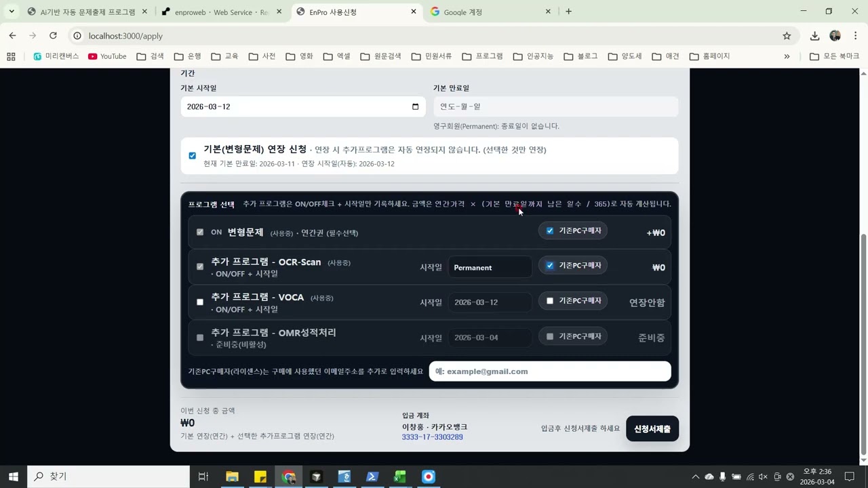Open the YouTube bookmark
868x488 pixels.
[x=107, y=56]
